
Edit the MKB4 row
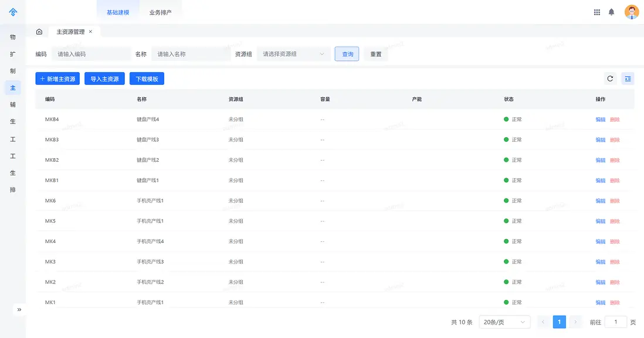click(601, 120)
